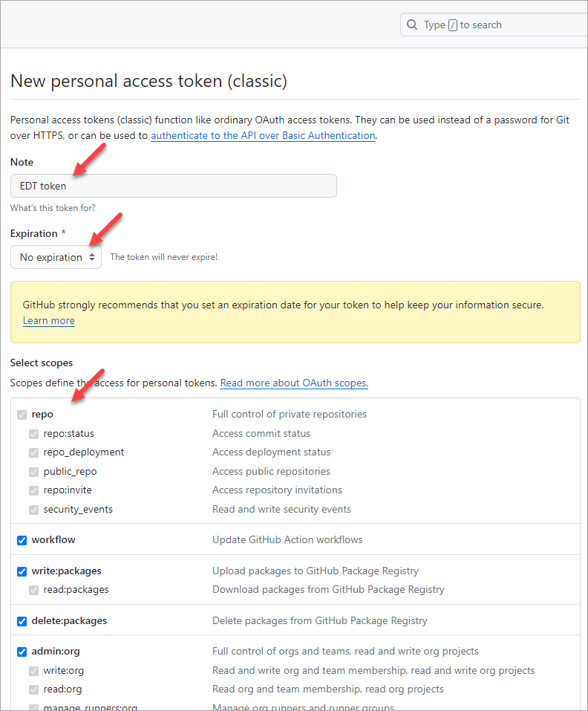
Task: Uncheck the delete:packages scope checkbox
Action: tap(22, 621)
